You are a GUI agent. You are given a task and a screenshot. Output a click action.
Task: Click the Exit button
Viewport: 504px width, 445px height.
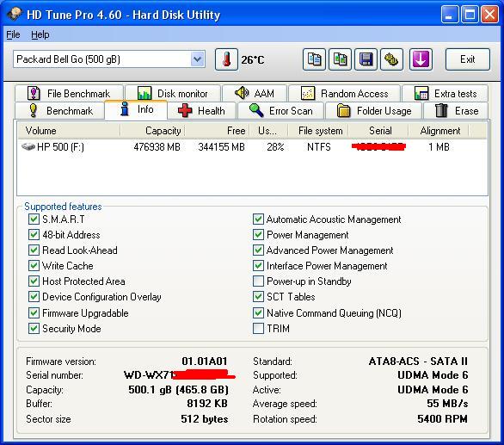pyautogui.click(x=467, y=59)
